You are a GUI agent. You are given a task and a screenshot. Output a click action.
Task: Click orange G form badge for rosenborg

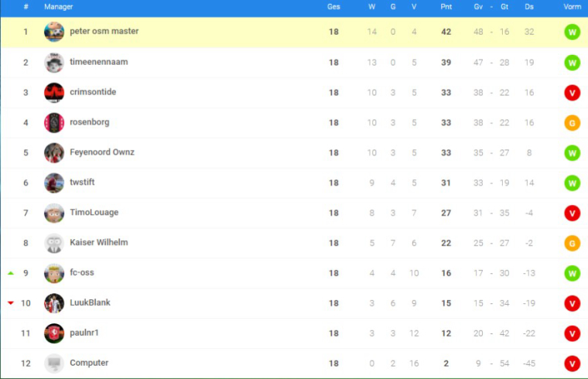pyautogui.click(x=573, y=123)
